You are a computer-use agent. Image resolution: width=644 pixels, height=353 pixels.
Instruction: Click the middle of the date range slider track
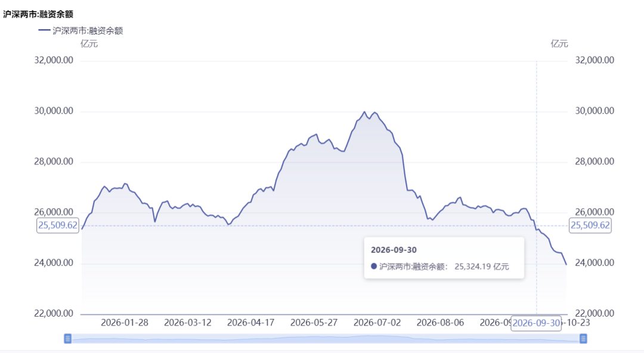click(326, 339)
